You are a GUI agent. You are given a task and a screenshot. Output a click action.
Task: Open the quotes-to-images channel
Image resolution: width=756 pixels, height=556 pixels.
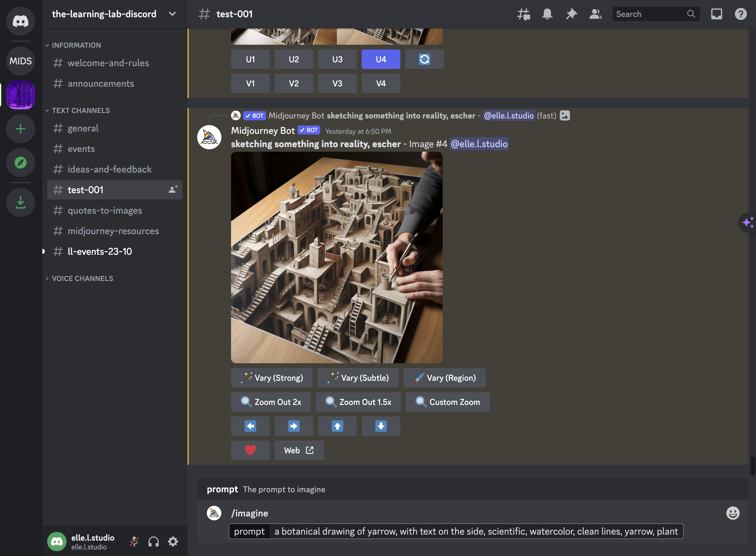point(105,210)
